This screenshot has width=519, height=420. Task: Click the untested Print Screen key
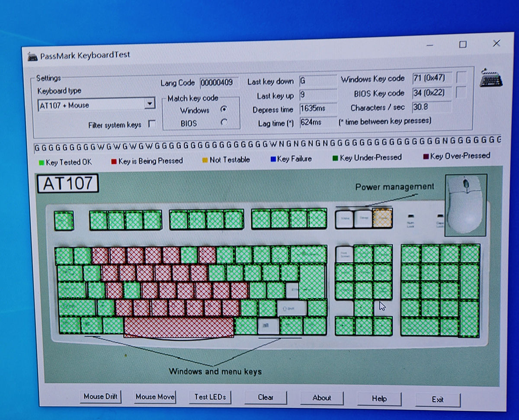click(x=344, y=254)
